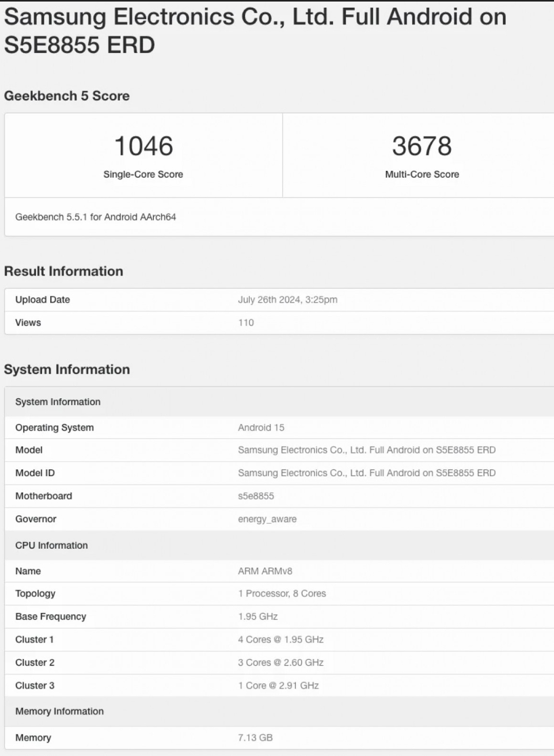The width and height of the screenshot is (554, 756).
Task: Click the Model ID label
Action: [35, 473]
